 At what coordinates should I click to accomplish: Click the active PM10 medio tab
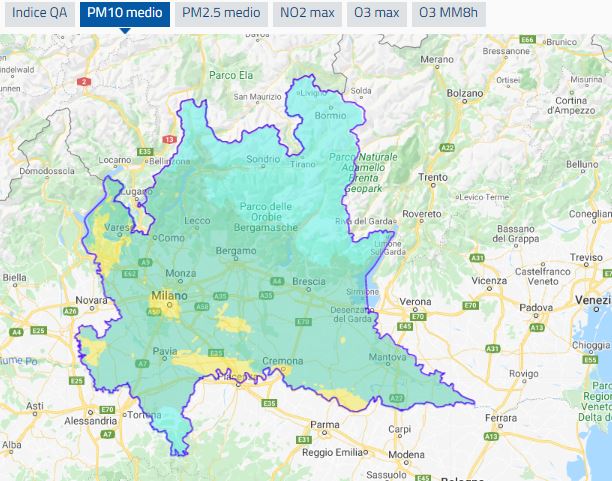tap(124, 14)
